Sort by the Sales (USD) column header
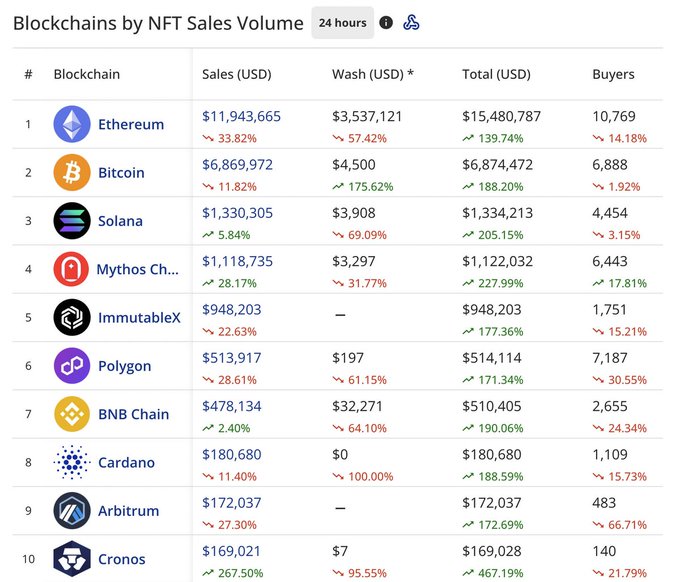 click(x=237, y=74)
